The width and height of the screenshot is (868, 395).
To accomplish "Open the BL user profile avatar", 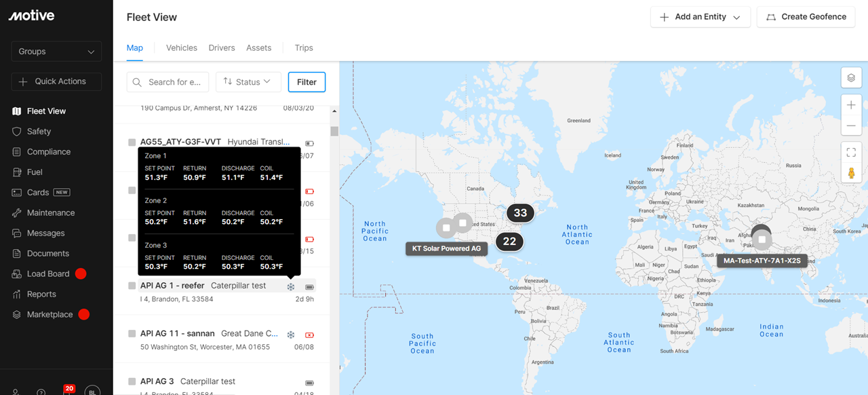I will point(92,392).
